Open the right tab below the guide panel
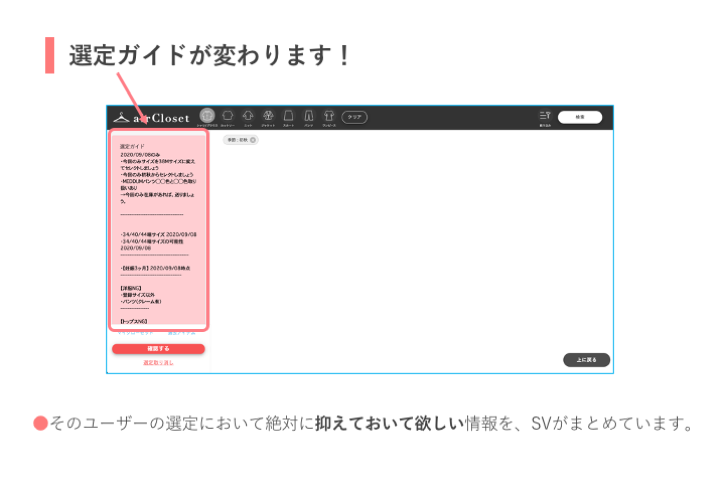 [x=181, y=332]
